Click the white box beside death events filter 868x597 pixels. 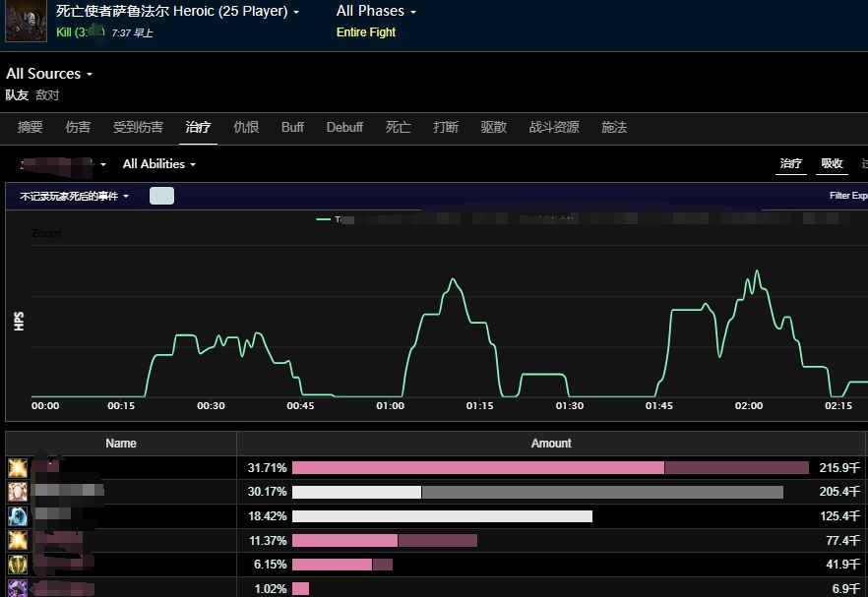161,196
